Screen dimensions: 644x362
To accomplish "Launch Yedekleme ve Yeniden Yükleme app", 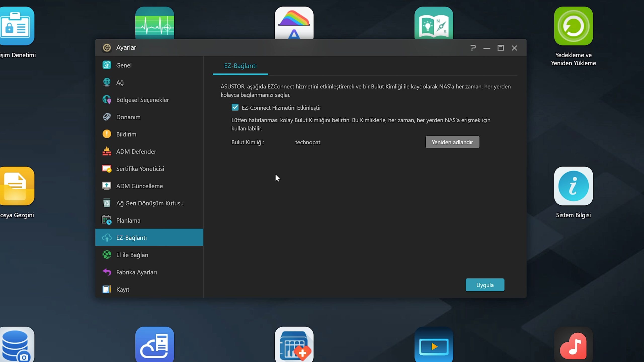I will [x=573, y=26].
